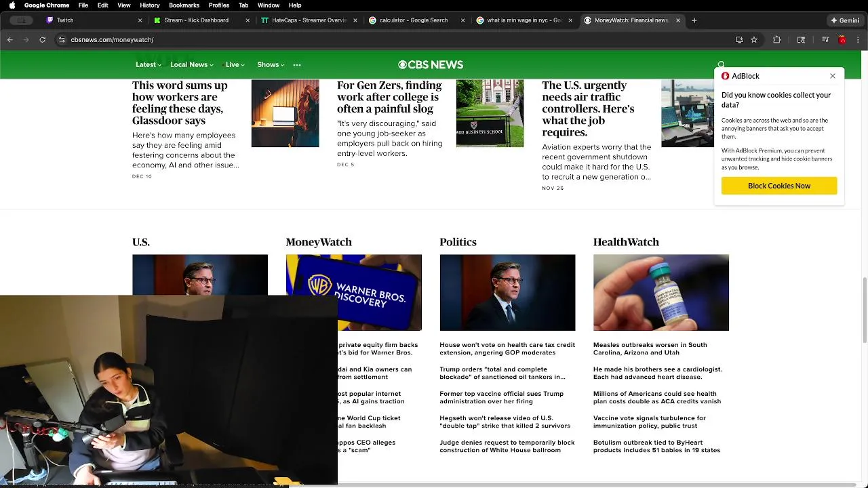Screen dimensions: 868x488
Task: Open the View menu
Action: click(124, 5)
